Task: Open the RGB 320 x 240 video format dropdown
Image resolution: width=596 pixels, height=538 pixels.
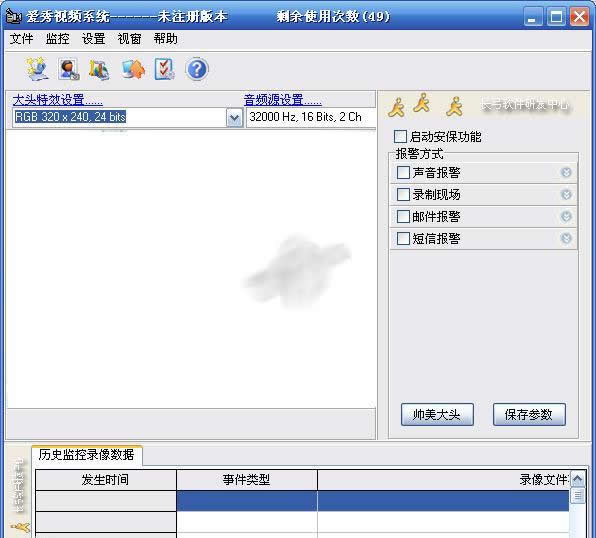Action: point(234,118)
